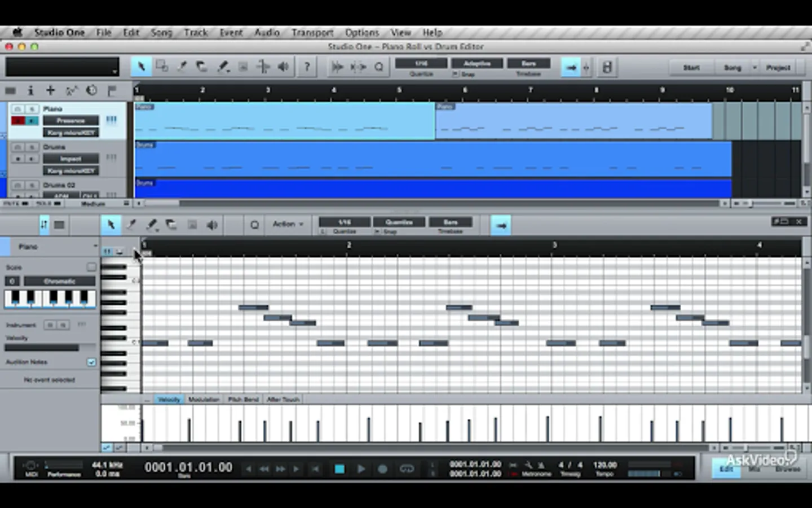Screen dimensions: 812x508
Task: Open the Korg microKEY input dropdown on Piano track
Action: click(70, 133)
